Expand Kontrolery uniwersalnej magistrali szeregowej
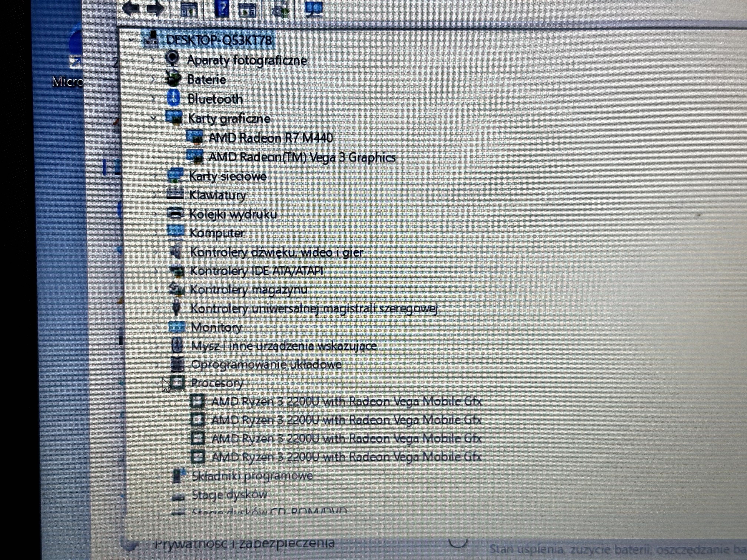The height and width of the screenshot is (560, 747). click(x=157, y=308)
